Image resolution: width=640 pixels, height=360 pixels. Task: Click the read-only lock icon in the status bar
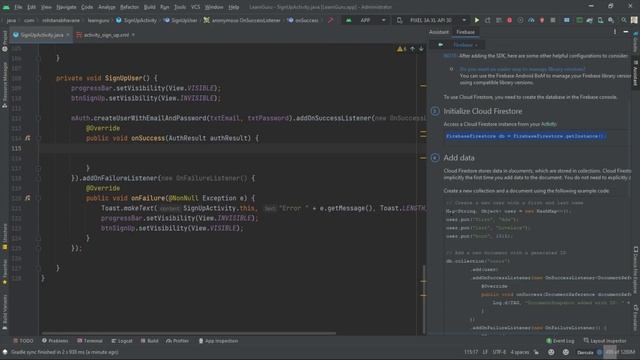536,352
